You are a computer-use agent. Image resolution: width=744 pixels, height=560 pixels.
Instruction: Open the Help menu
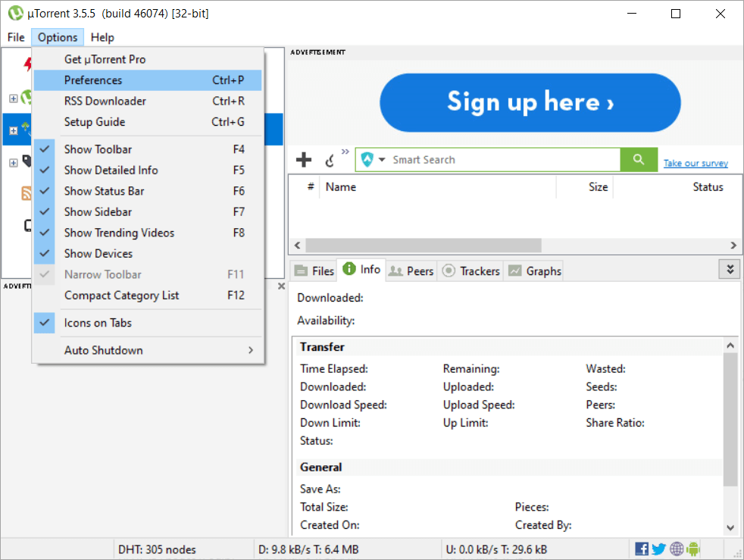(x=102, y=36)
